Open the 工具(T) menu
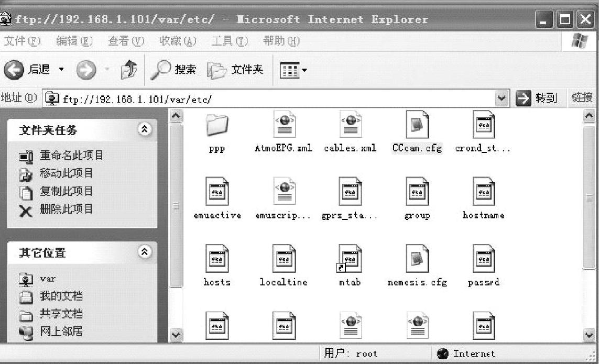The height and width of the screenshot is (364, 599). [230, 40]
